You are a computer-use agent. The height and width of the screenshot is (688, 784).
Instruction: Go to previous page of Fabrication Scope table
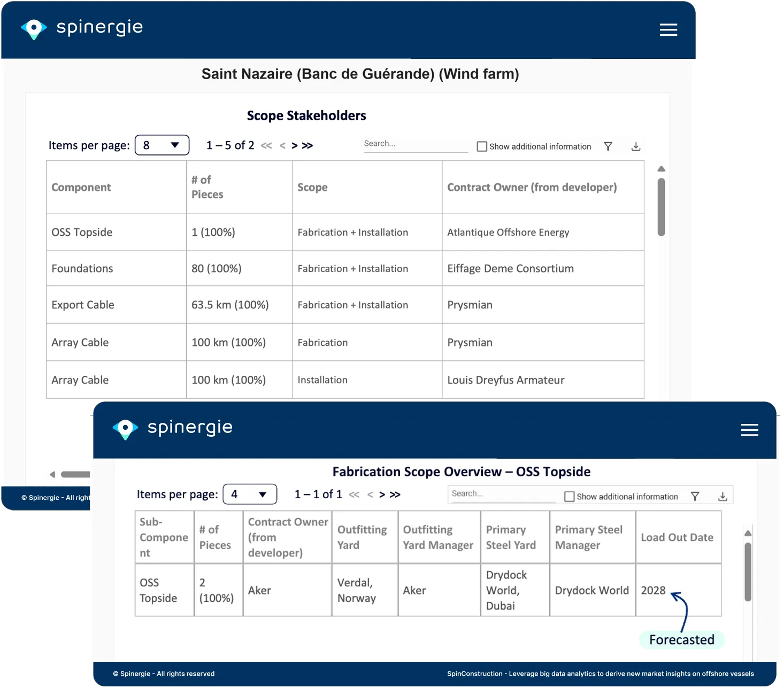pyautogui.click(x=370, y=494)
